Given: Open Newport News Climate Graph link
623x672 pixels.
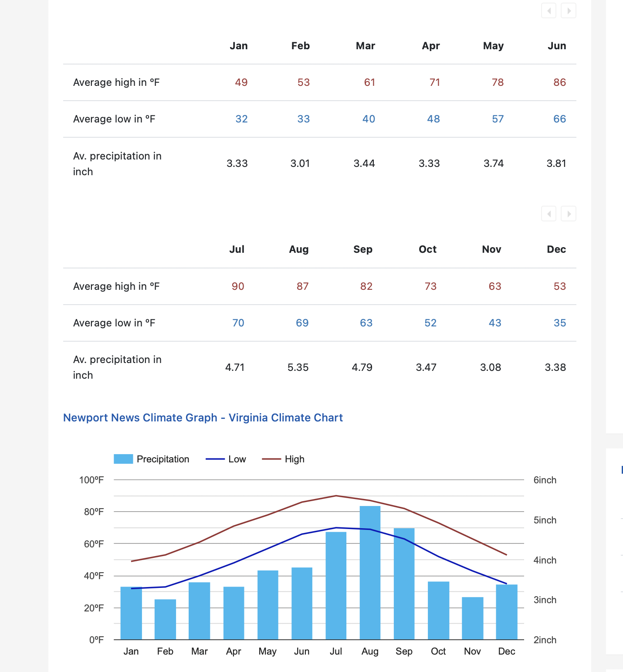Looking at the screenshot, I should click(203, 417).
